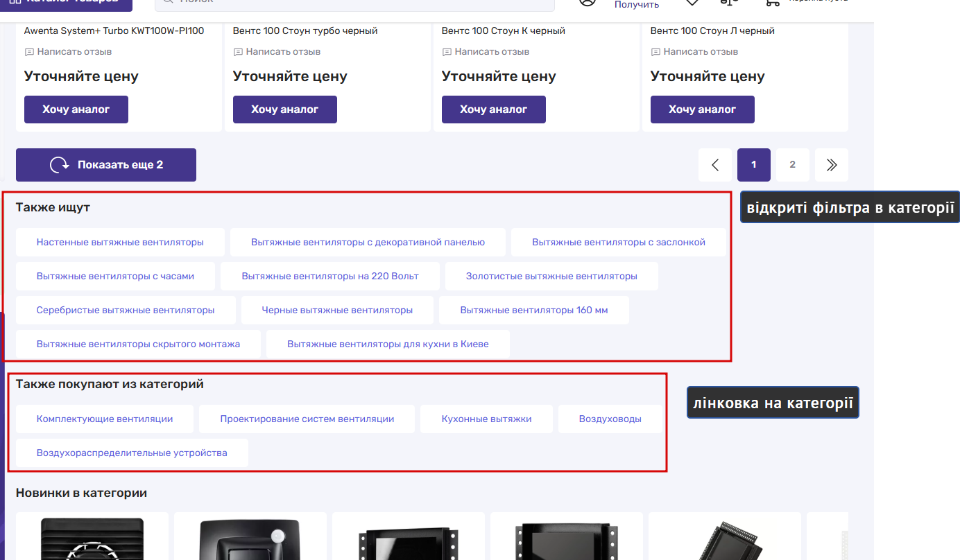The width and height of the screenshot is (960, 560).
Task: Open the Воздухораспределительные устройства category
Action: pos(132,453)
